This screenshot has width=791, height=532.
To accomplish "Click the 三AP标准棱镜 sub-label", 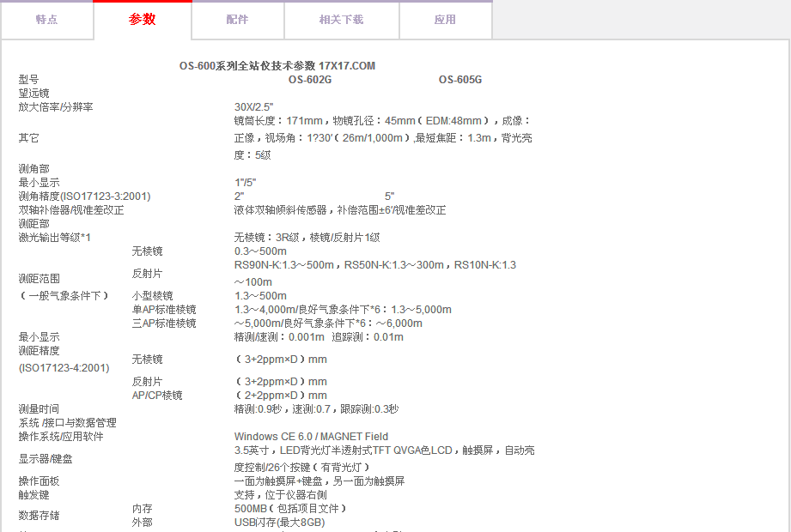I will [x=163, y=323].
